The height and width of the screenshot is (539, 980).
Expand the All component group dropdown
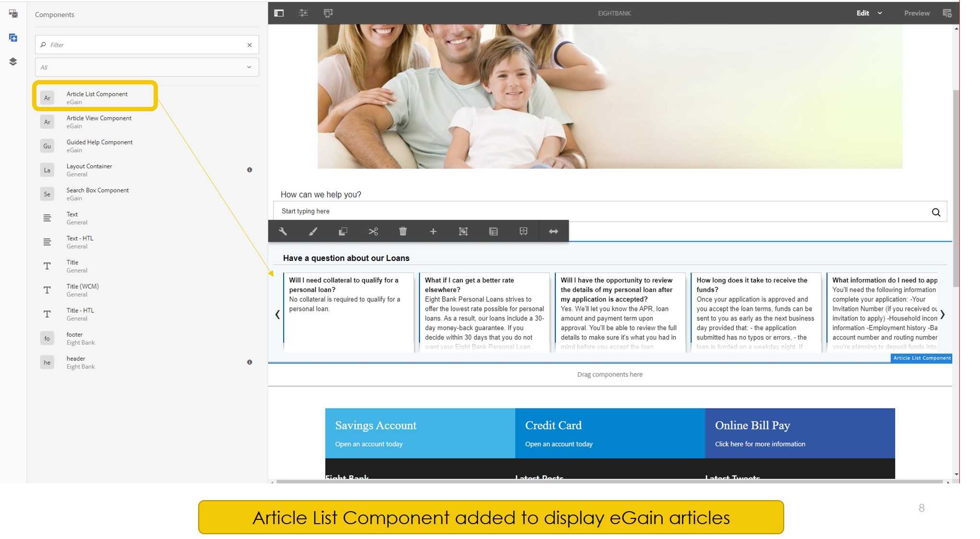[249, 67]
